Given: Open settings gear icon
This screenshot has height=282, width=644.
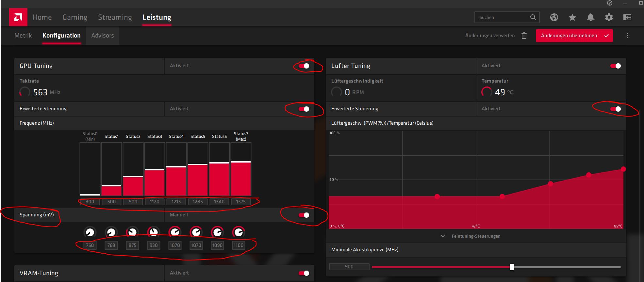Looking at the screenshot, I should pos(609,17).
